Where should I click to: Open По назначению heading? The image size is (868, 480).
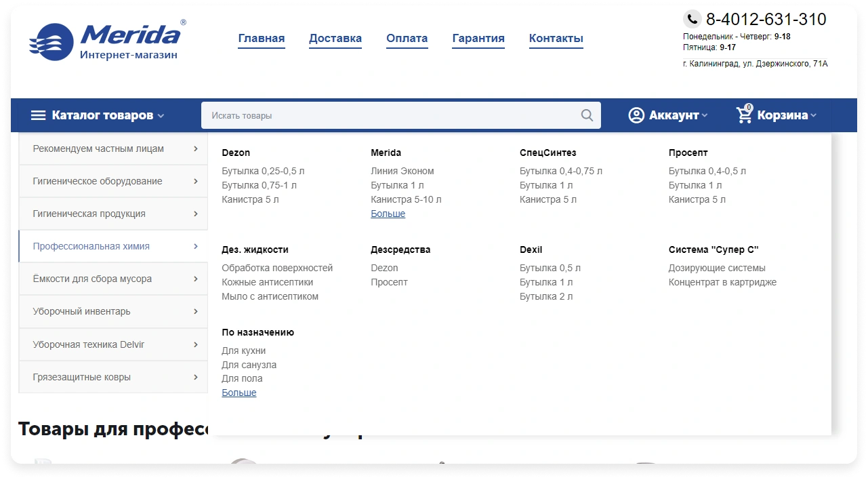tap(258, 332)
